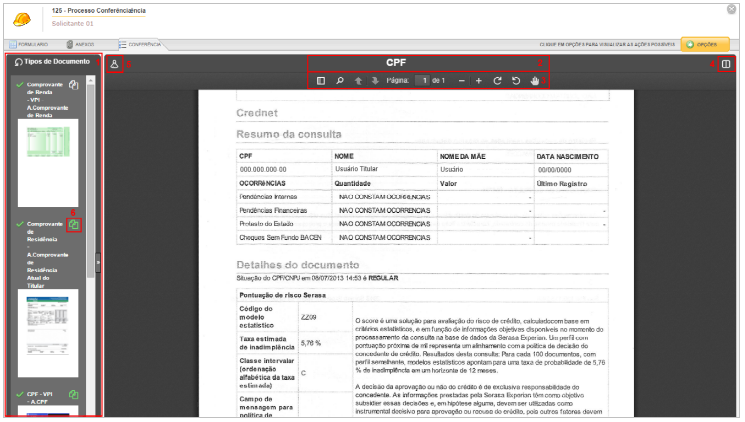Click green checkmark of CPF - VPI
This screenshot has width=745, height=422.
point(19,394)
